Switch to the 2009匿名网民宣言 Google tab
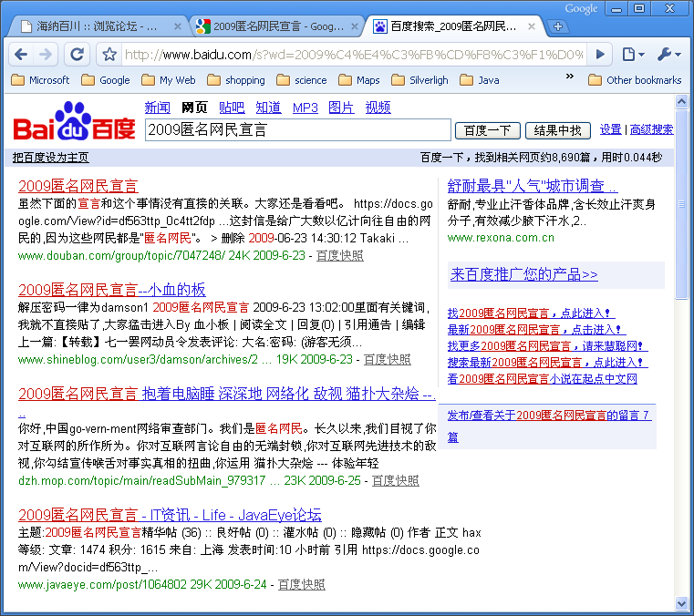This screenshot has width=694, height=616. (x=278, y=26)
